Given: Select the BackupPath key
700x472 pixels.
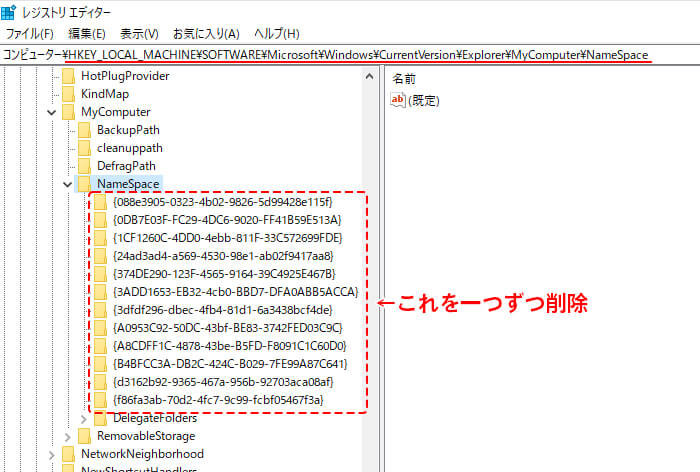Looking at the screenshot, I should pos(128,130).
